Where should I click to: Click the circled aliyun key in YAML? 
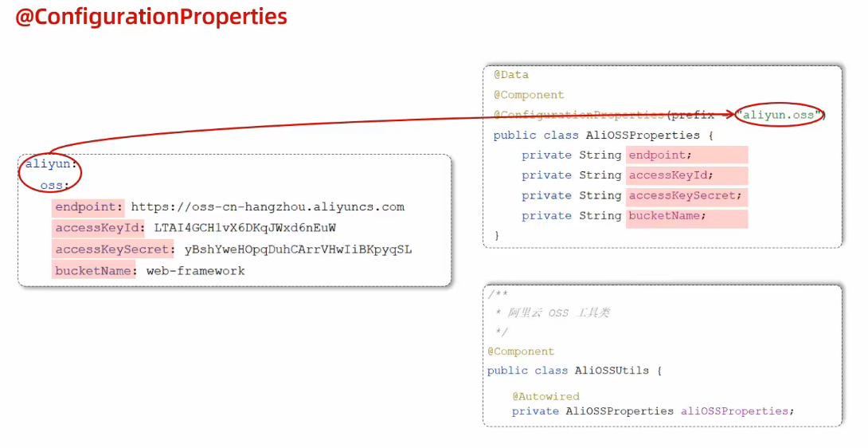pyautogui.click(x=51, y=165)
